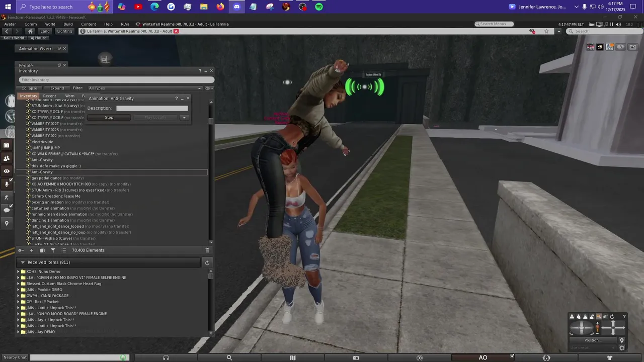Refresh the Received items list
Image resolution: width=644 pixels, height=362 pixels.
207,262
